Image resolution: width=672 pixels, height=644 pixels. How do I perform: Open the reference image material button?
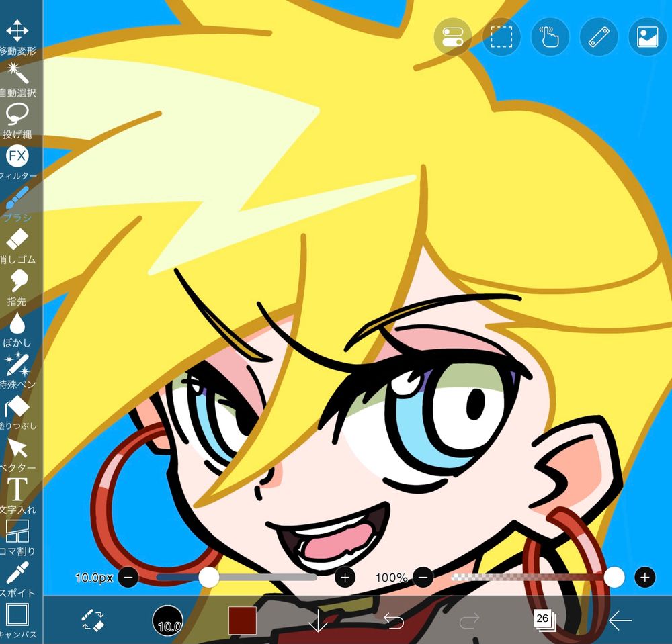click(648, 37)
